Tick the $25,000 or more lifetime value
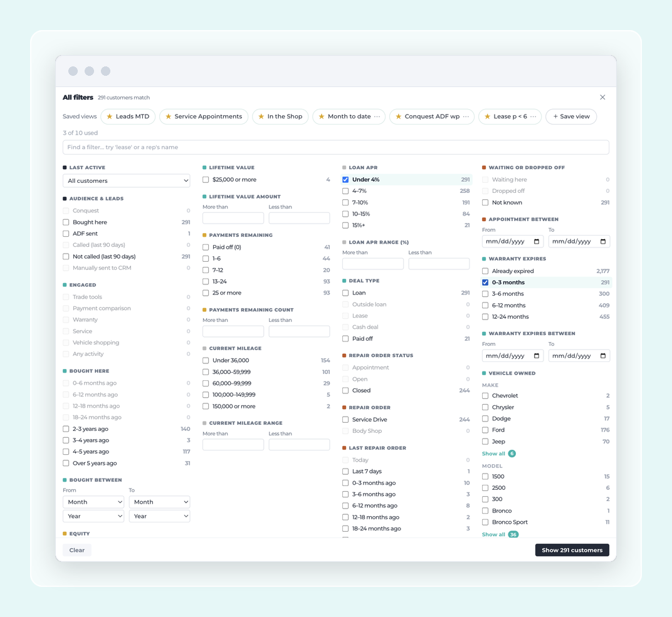Image resolution: width=672 pixels, height=617 pixels. click(x=206, y=180)
